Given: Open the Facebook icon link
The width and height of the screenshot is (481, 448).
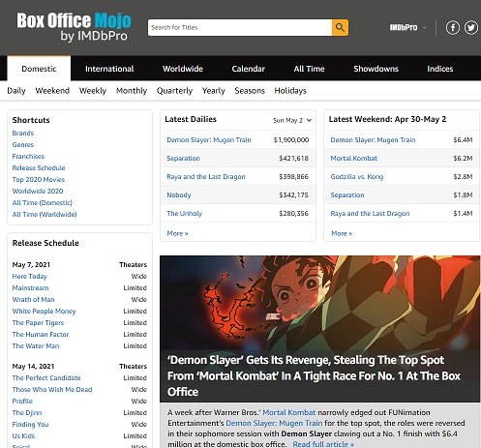Looking at the screenshot, I should point(453,27).
